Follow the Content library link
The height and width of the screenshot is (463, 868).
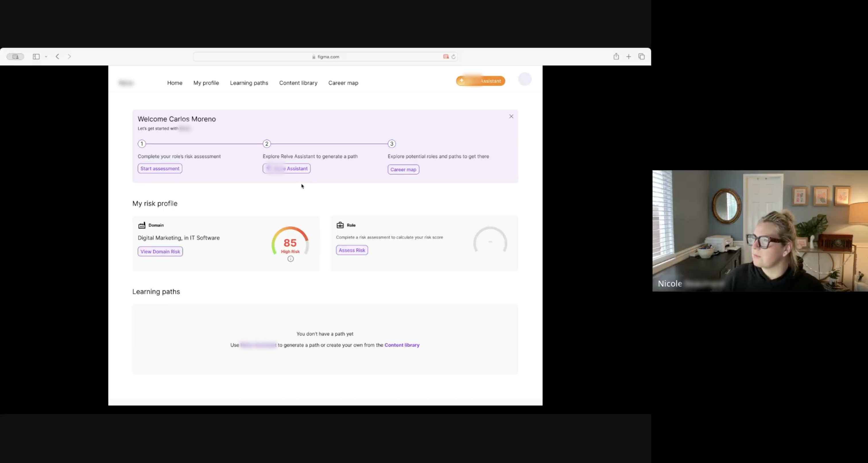402,345
